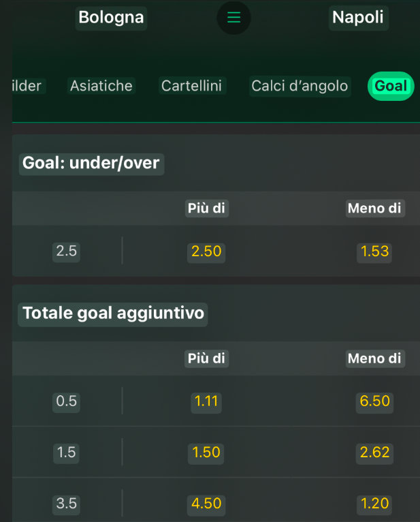
Task: Bet on over 2.5 goals at 2.50
Action: 206,251
